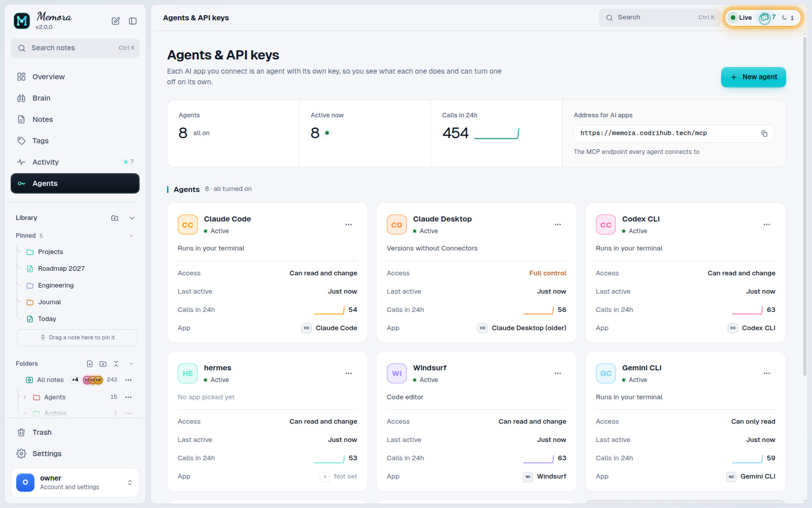
Task: Add new folder in Library header
Action: [115, 218]
